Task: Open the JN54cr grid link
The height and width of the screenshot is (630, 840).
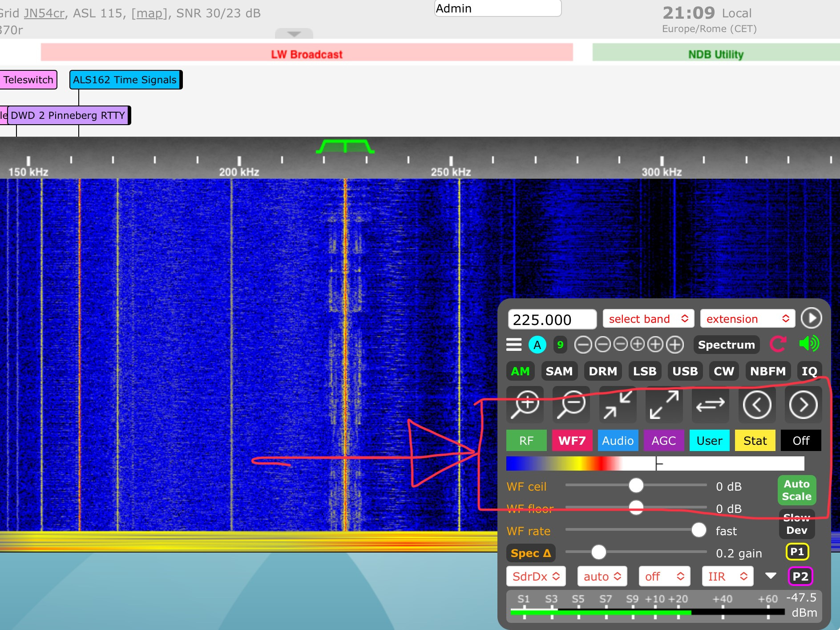Action: [x=44, y=13]
